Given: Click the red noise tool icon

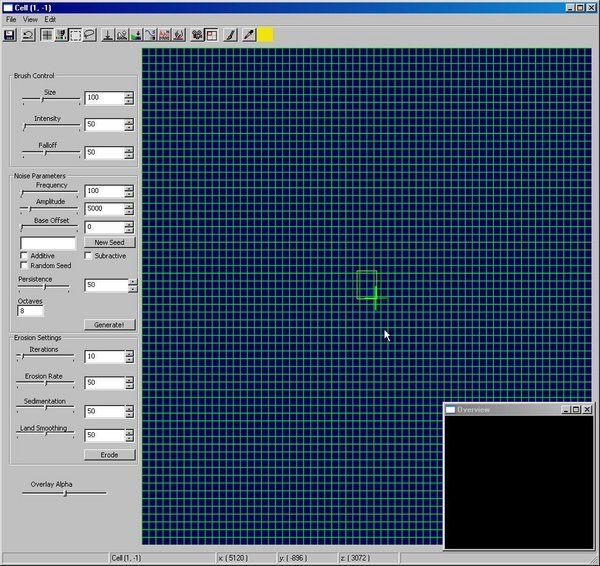Looking at the screenshot, I should pos(165,35).
